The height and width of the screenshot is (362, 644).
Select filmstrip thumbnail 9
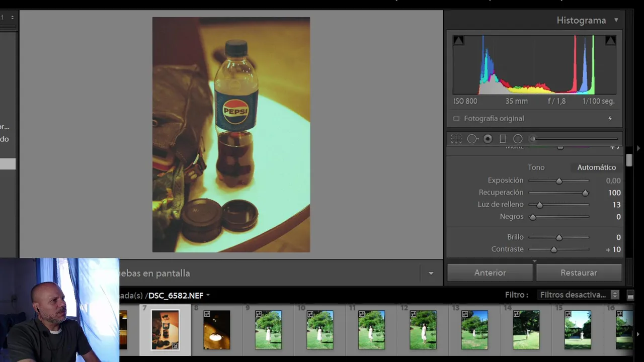[x=268, y=330]
